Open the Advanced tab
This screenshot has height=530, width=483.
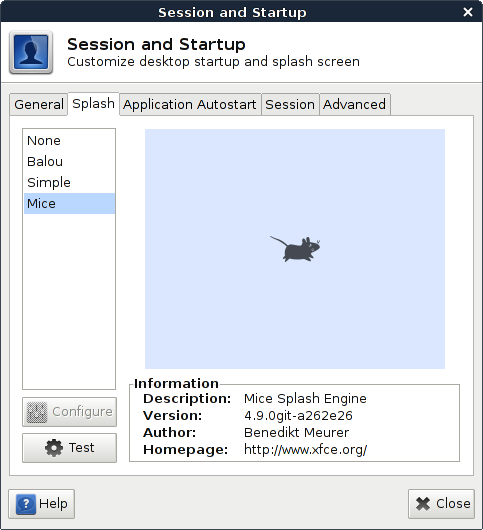[x=355, y=104]
